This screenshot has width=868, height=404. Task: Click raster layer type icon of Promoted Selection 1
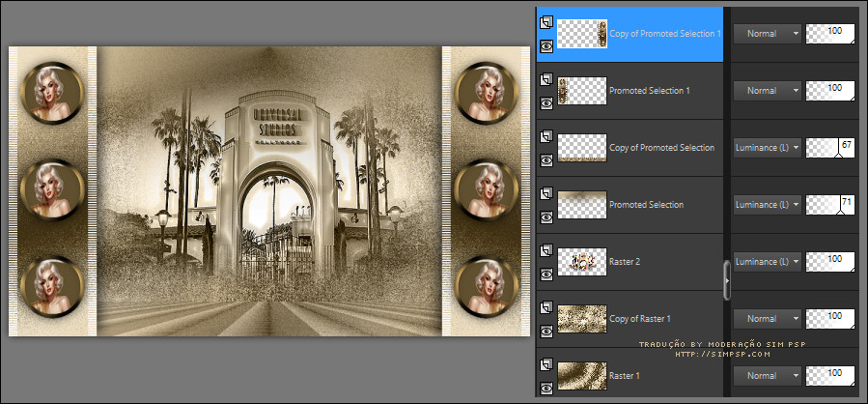[x=546, y=77]
